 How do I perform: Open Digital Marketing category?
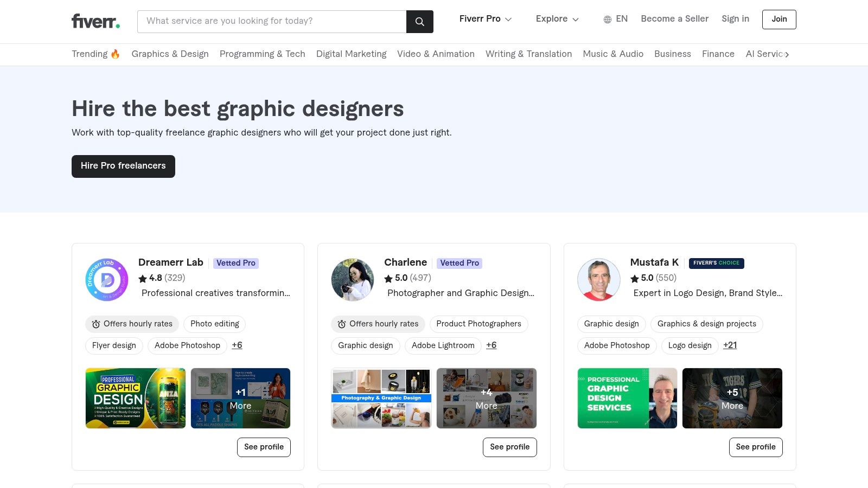[x=352, y=54]
